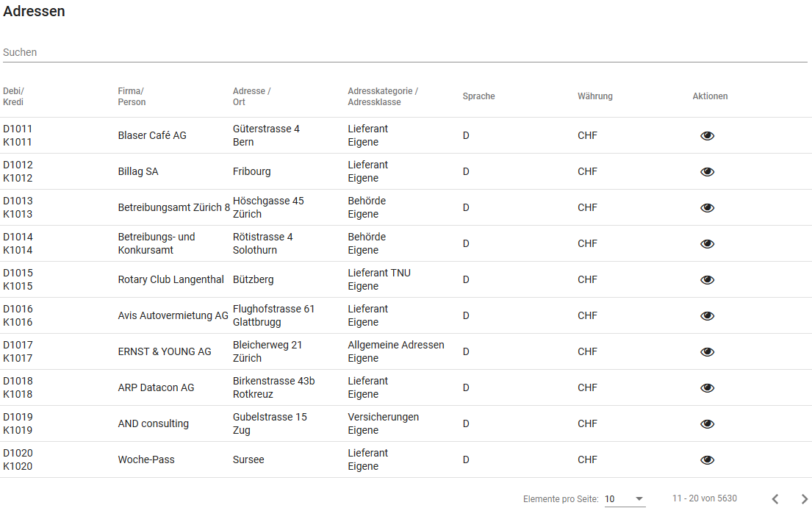812x508 pixels.
Task: Sort by Firma/Person column header
Action: [x=132, y=96]
